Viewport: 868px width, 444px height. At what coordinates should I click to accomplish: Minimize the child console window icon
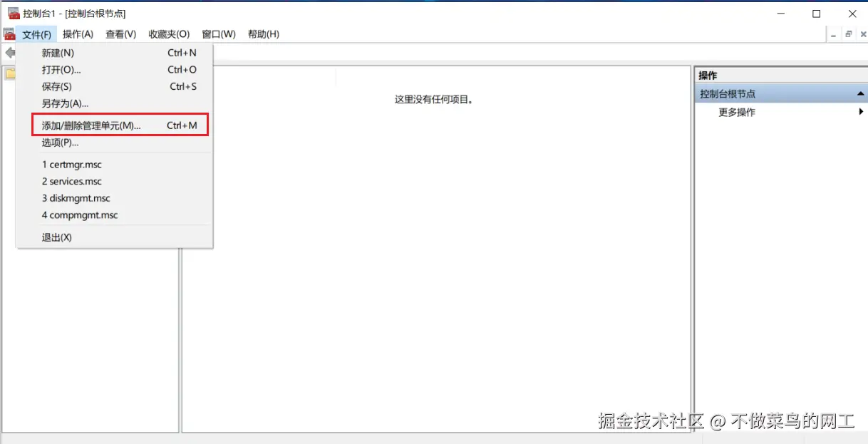coord(832,33)
